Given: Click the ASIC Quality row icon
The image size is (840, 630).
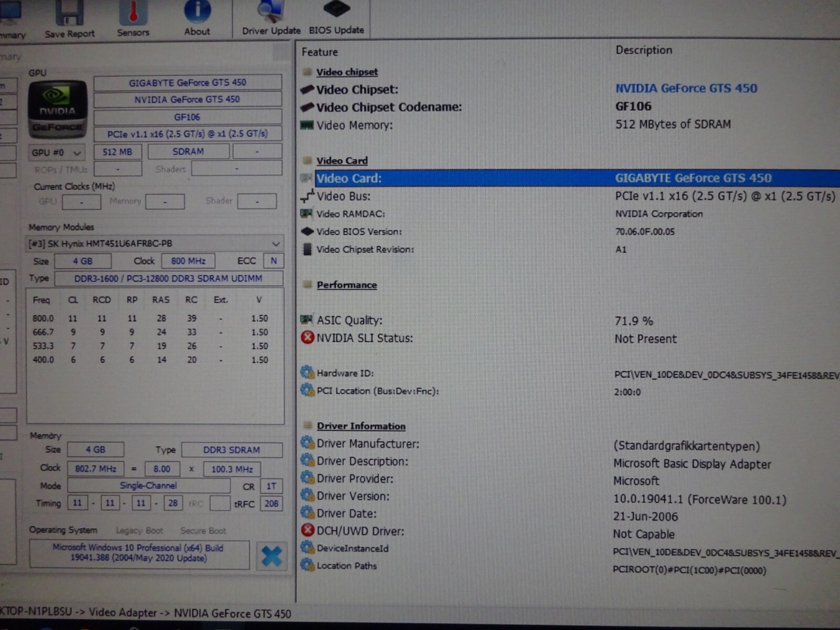Looking at the screenshot, I should (x=307, y=320).
